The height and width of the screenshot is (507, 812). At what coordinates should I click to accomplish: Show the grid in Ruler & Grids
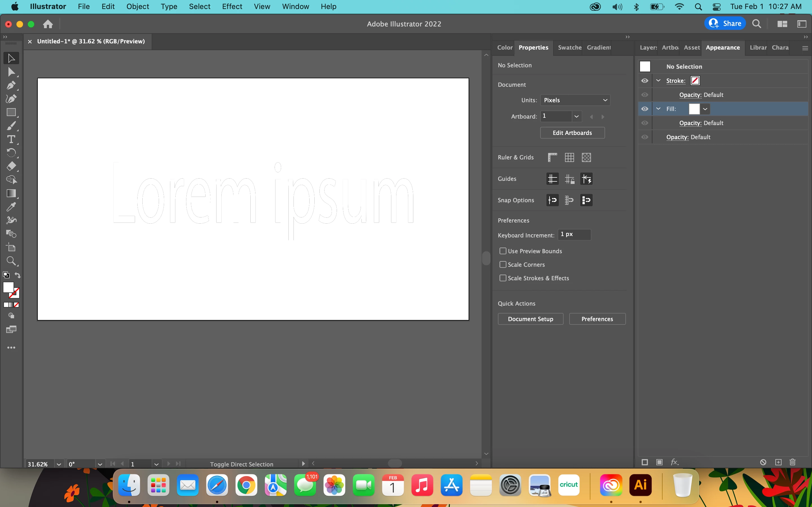coord(570,157)
